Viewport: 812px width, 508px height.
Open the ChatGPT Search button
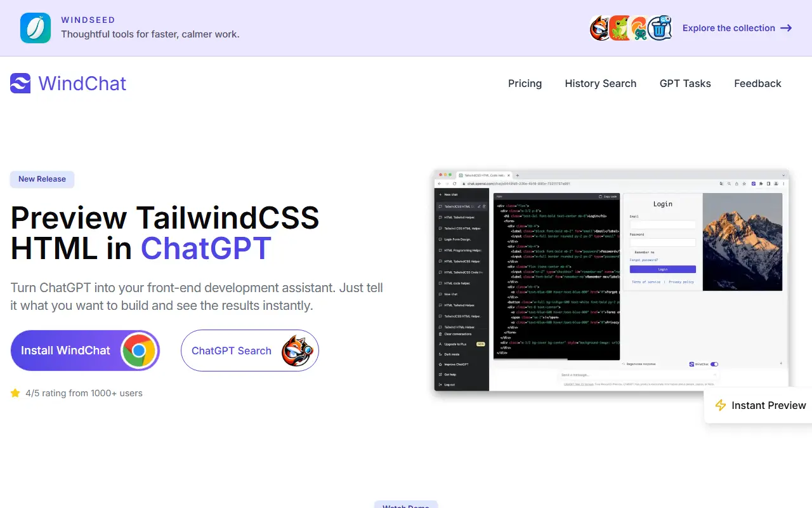point(250,351)
